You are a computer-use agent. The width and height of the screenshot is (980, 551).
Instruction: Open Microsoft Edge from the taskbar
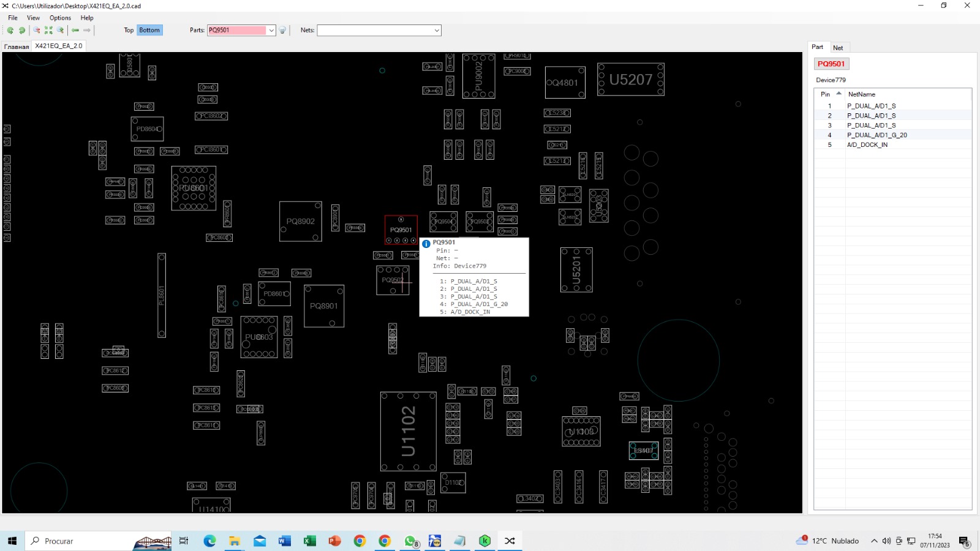pos(209,541)
